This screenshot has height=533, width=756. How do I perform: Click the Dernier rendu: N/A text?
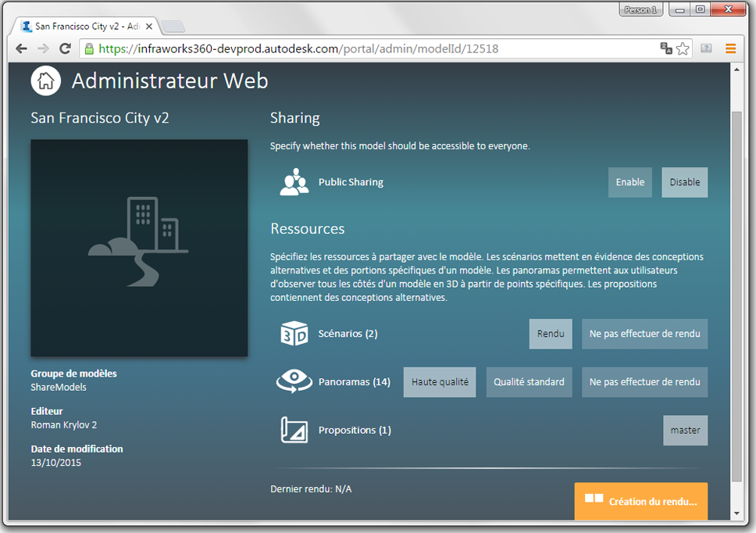tap(311, 489)
